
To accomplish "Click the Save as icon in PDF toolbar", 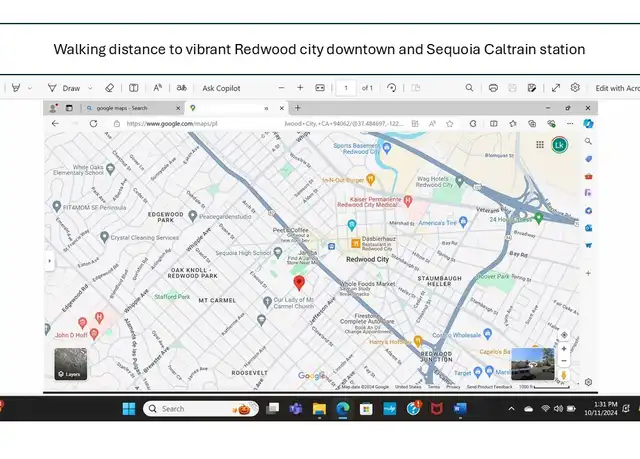I will [x=531, y=88].
